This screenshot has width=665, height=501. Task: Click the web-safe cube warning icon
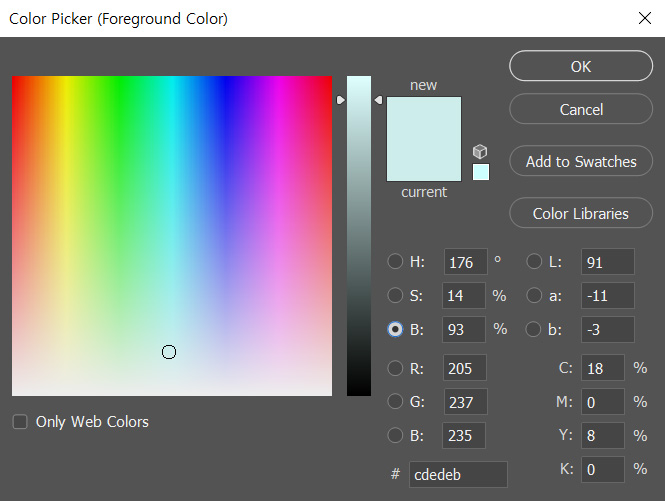point(481,151)
